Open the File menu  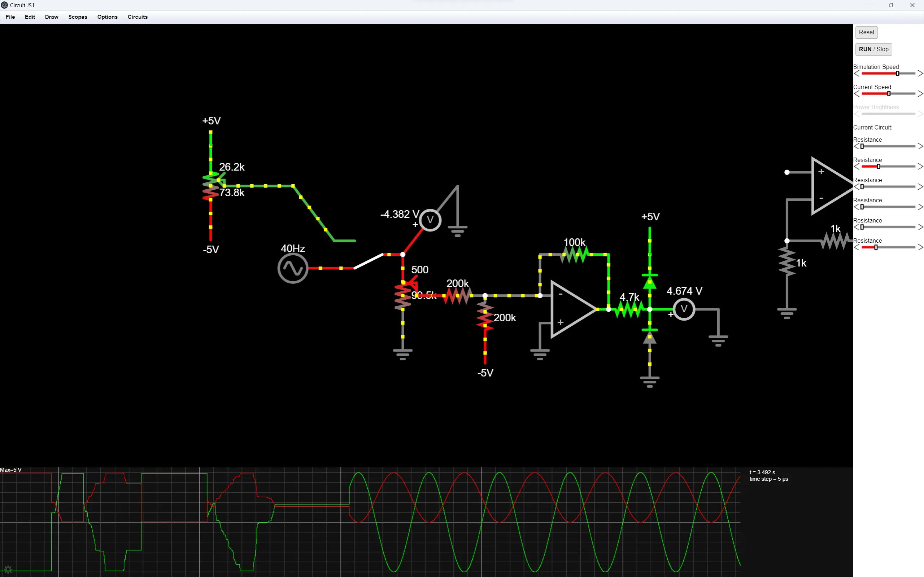(x=10, y=17)
